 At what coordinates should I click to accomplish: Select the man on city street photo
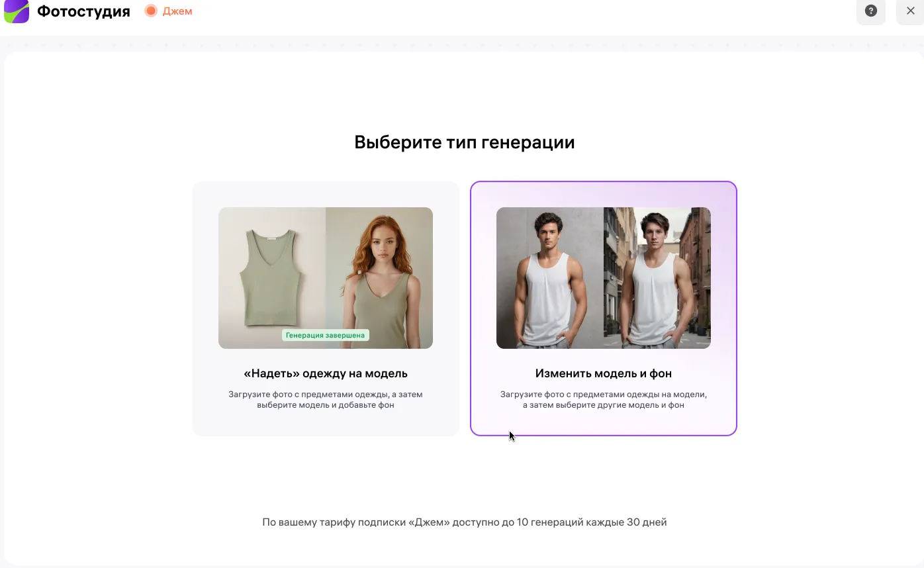pyautogui.click(x=657, y=278)
